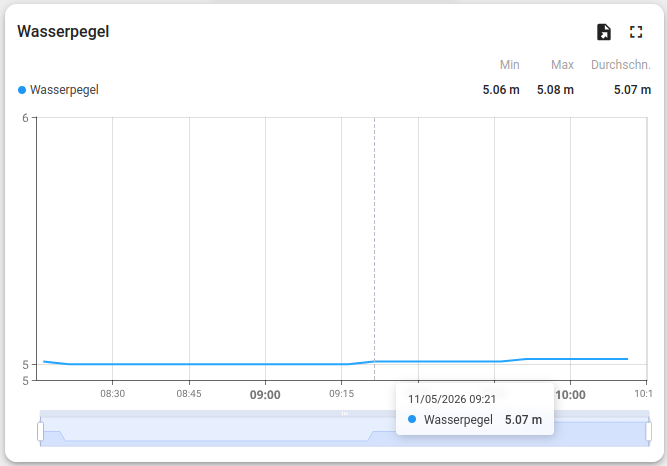Click the 5.06 m min value
Screen dimensions: 667x466
[x=501, y=90]
